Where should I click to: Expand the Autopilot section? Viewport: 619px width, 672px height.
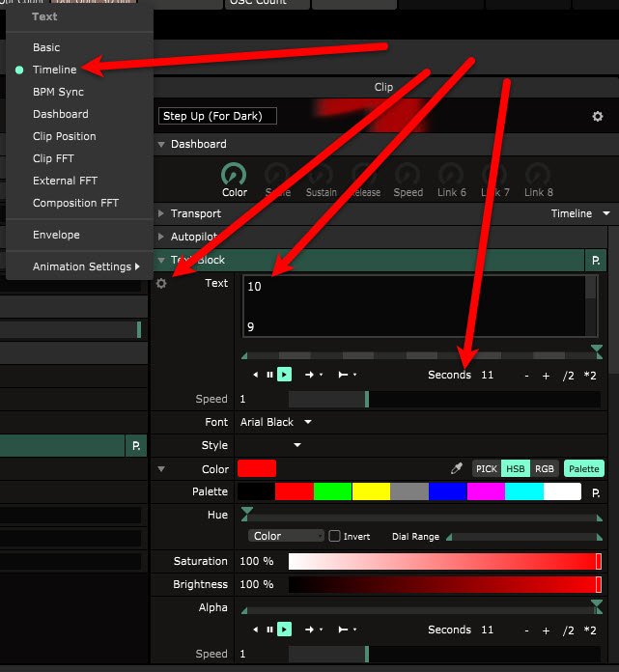pos(160,237)
